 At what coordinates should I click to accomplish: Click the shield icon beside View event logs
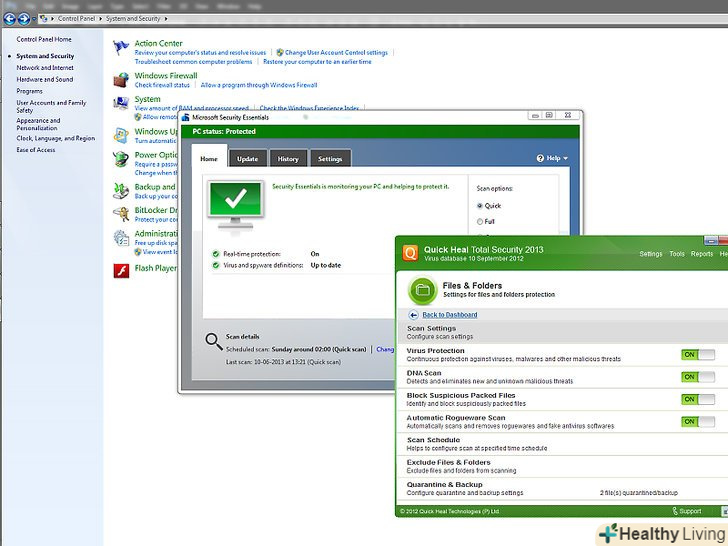click(x=138, y=252)
